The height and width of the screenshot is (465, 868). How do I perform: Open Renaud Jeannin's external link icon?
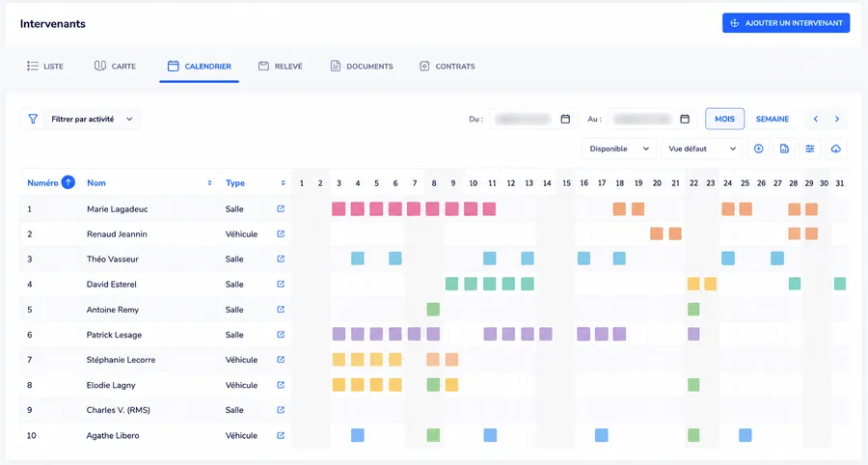(281, 233)
